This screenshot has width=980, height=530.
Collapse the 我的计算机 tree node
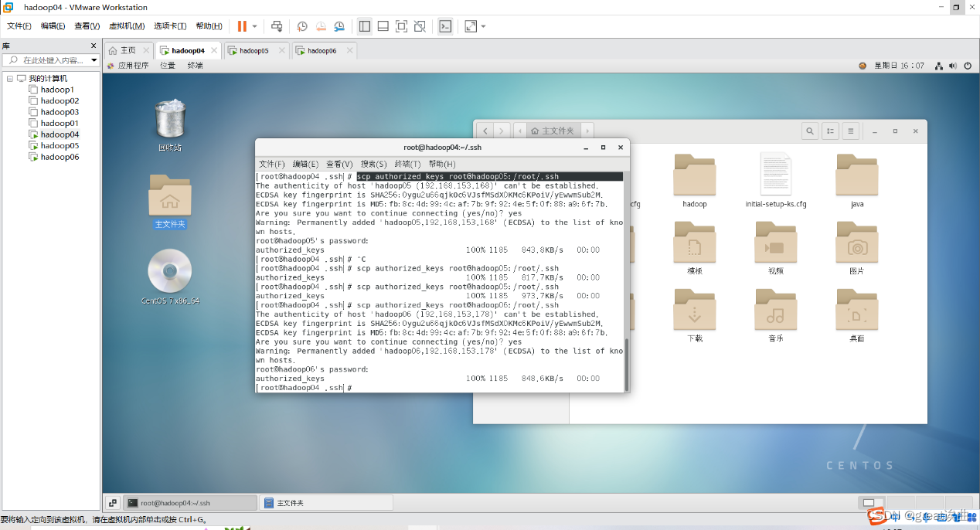coord(10,78)
